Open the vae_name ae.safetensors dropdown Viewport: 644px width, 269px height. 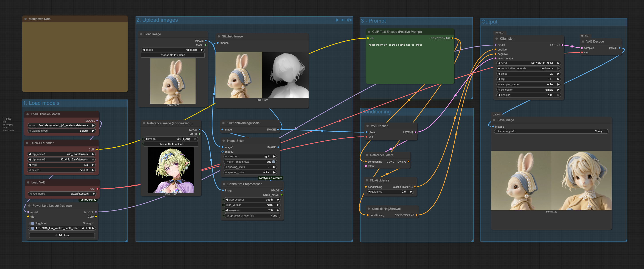(63, 194)
